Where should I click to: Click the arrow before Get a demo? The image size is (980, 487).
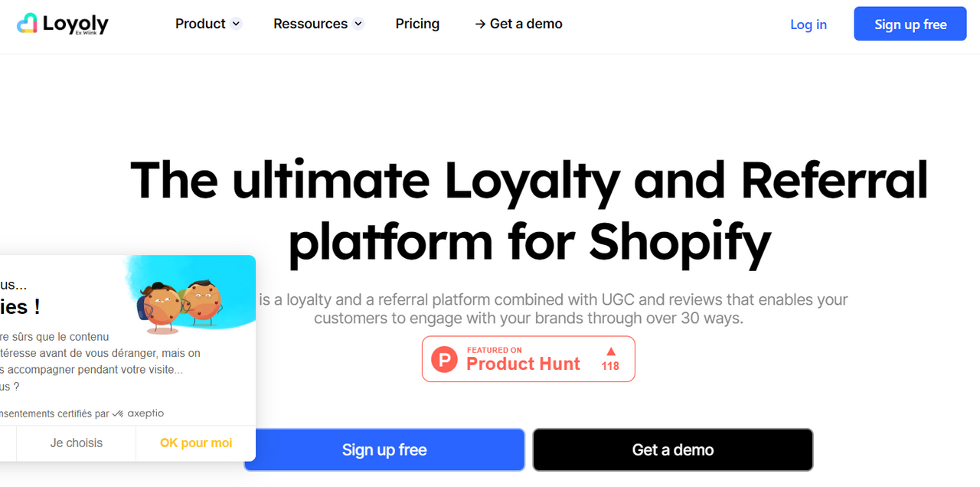click(480, 25)
